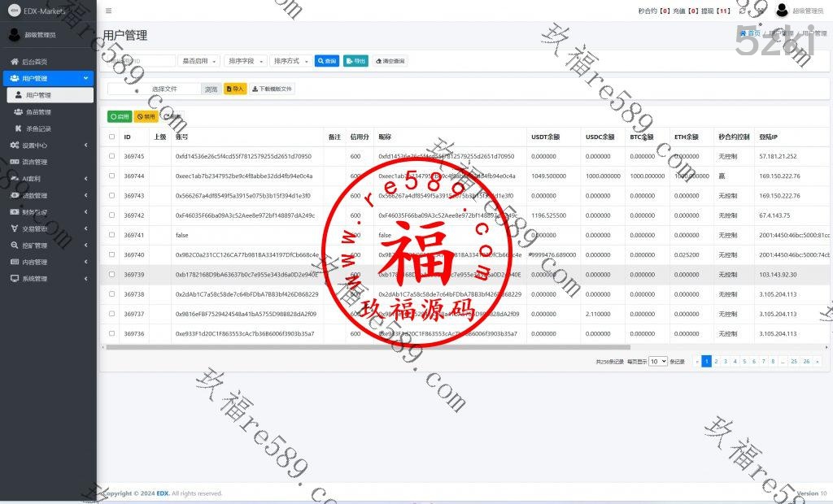
Task: Open 鱼苗管理 submenu item
Action: [38, 112]
